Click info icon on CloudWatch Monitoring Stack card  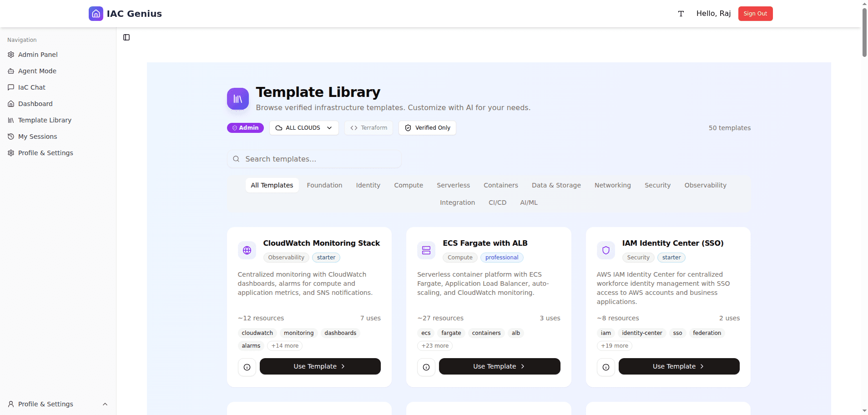click(x=247, y=367)
